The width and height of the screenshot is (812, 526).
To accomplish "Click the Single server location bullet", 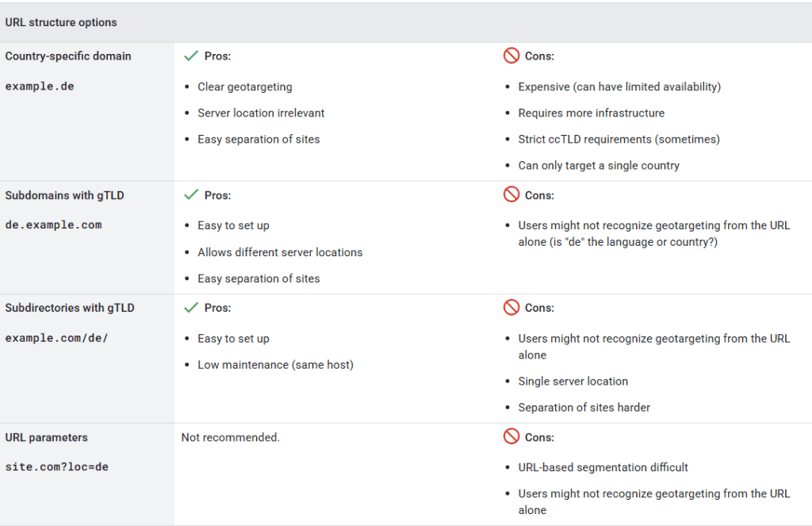I will click(573, 381).
